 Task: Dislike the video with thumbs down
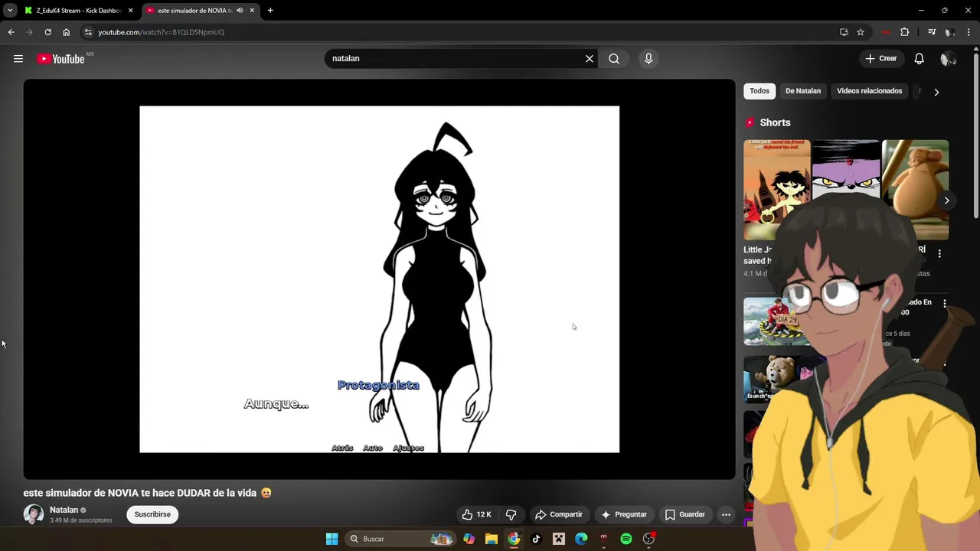[511, 514]
